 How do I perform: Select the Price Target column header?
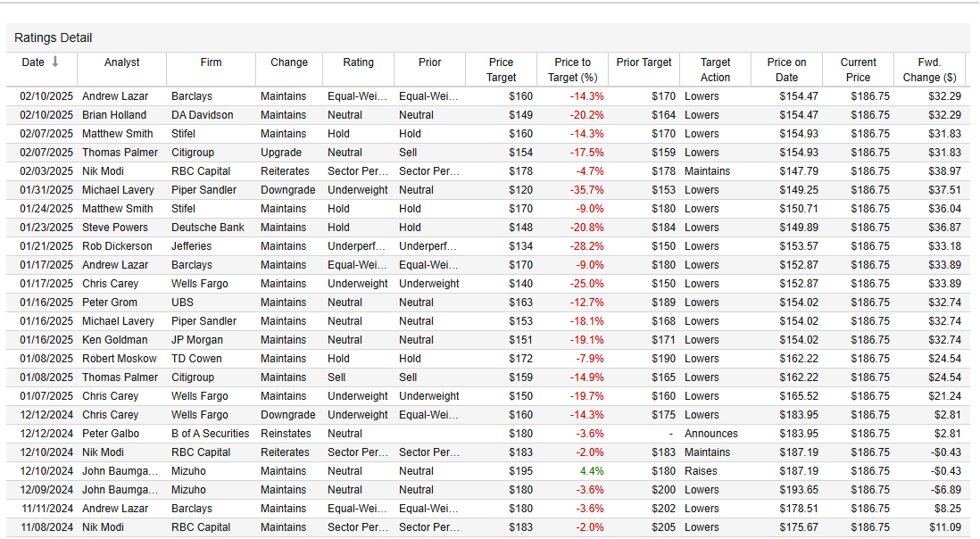tap(502, 70)
